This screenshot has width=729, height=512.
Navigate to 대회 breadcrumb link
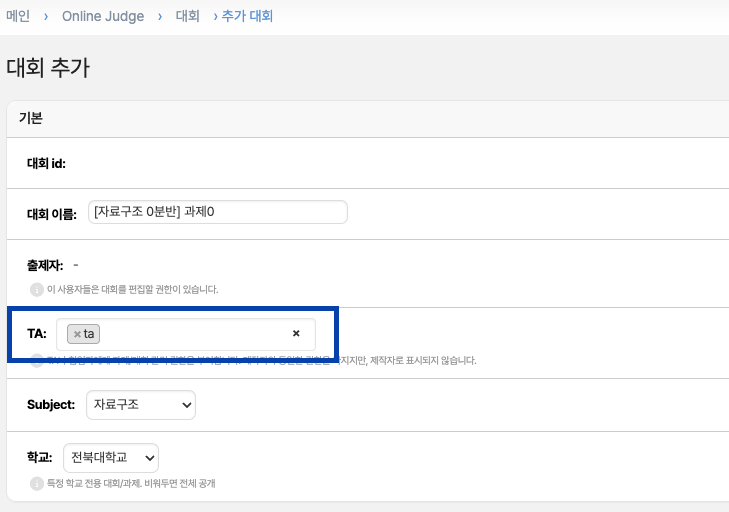187,16
